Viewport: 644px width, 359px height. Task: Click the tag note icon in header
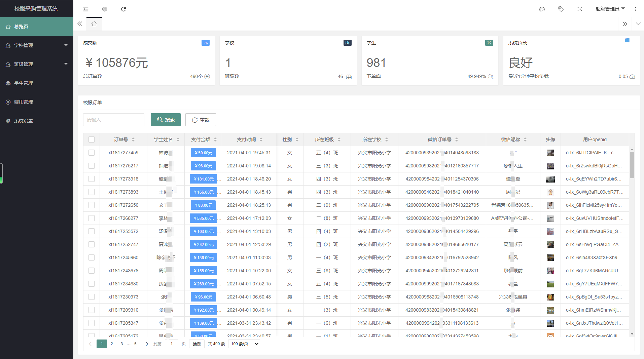point(561,9)
